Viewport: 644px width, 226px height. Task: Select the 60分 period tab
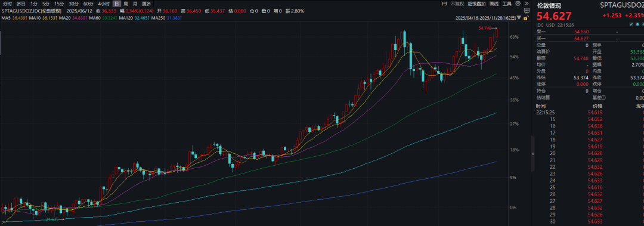[x=88, y=4]
